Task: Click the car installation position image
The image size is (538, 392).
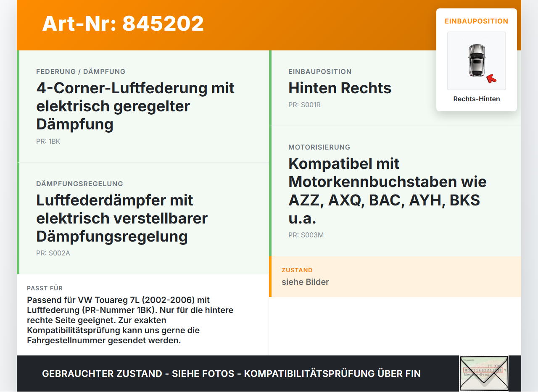Action: pyautogui.click(x=477, y=61)
